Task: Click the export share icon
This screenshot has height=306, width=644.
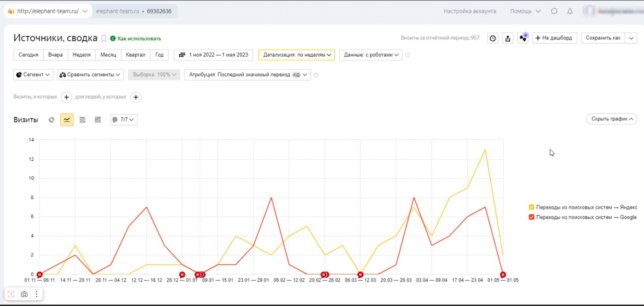Action: 508,38
